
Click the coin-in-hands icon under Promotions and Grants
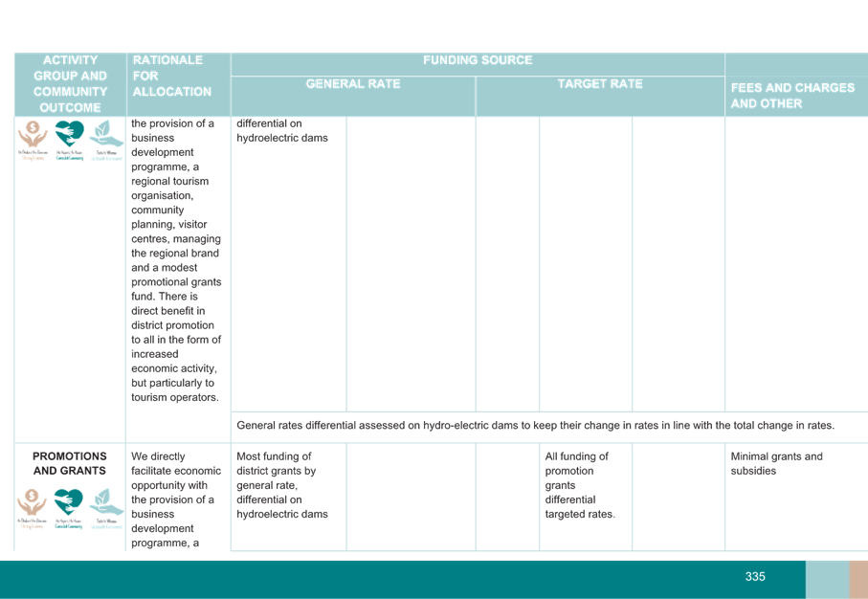point(33,507)
